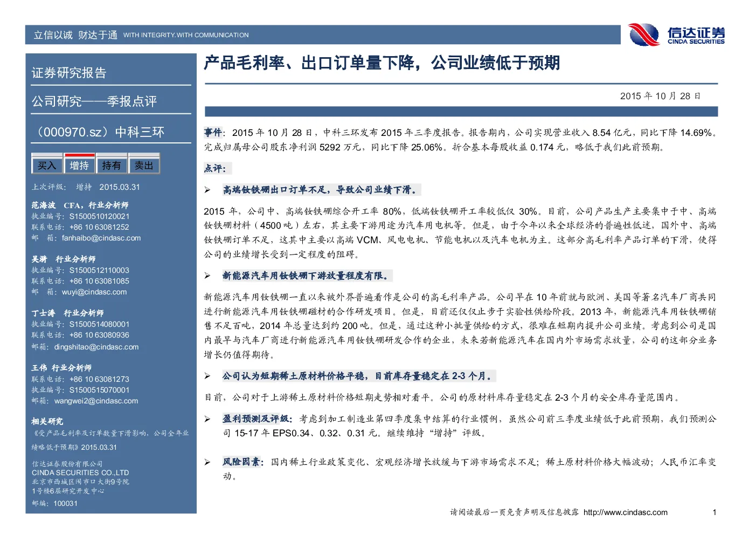Image resolution: width=756 pixels, height=535 pixels.
Task: Open the http://www.cindasc.com link
Action: [625, 512]
